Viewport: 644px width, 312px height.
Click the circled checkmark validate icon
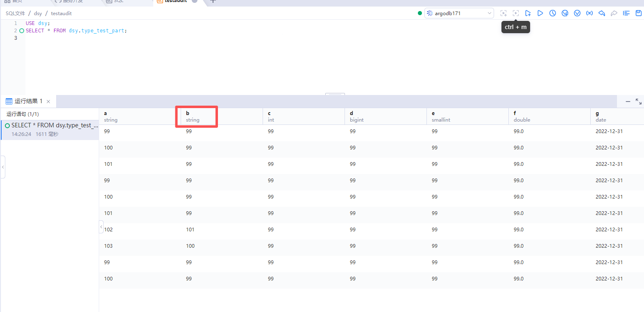point(577,13)
